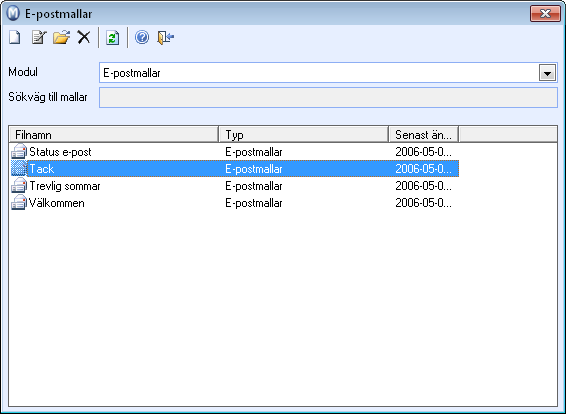
Task: Create a new template with blank page icon
Action: [x=15, y=37]
